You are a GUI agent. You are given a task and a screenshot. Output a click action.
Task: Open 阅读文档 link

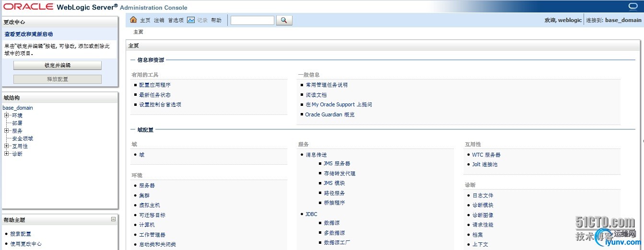coord(316,95)
